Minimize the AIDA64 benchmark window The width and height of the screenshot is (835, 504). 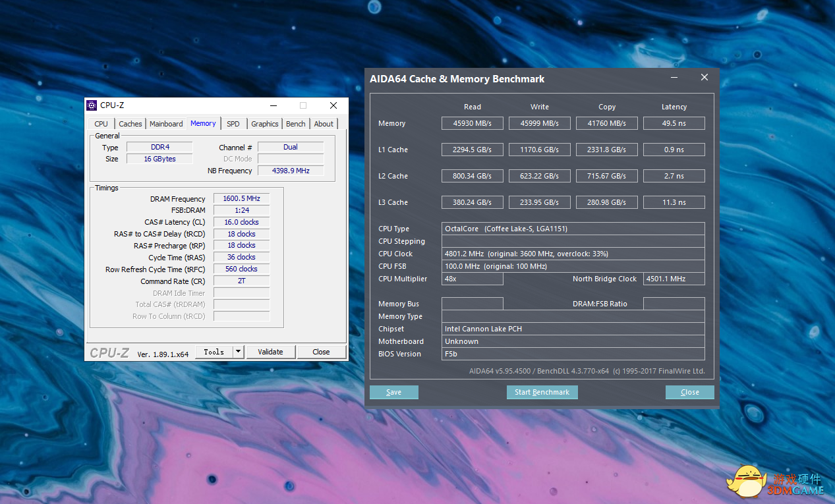pyautogui.click(x=674, y=78)
